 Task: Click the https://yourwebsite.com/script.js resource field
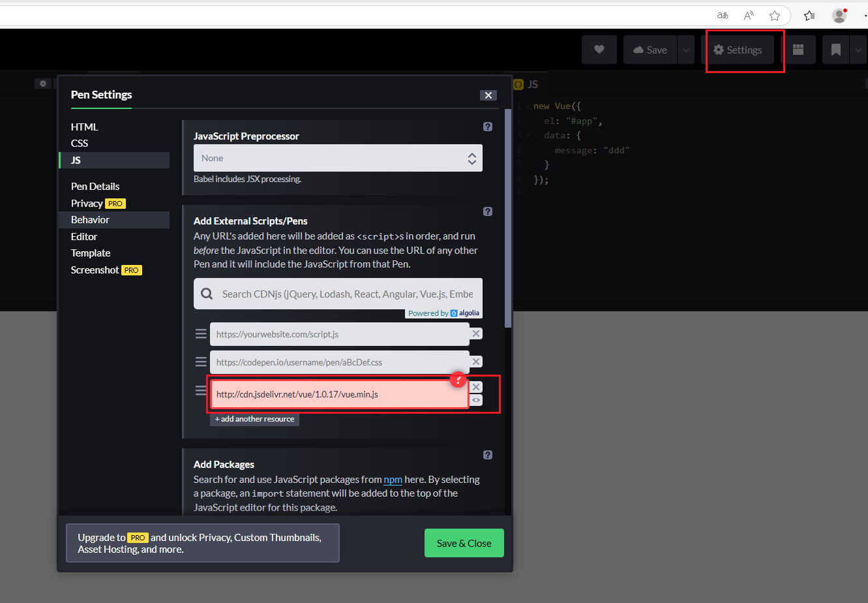click(x=339, y=334)
